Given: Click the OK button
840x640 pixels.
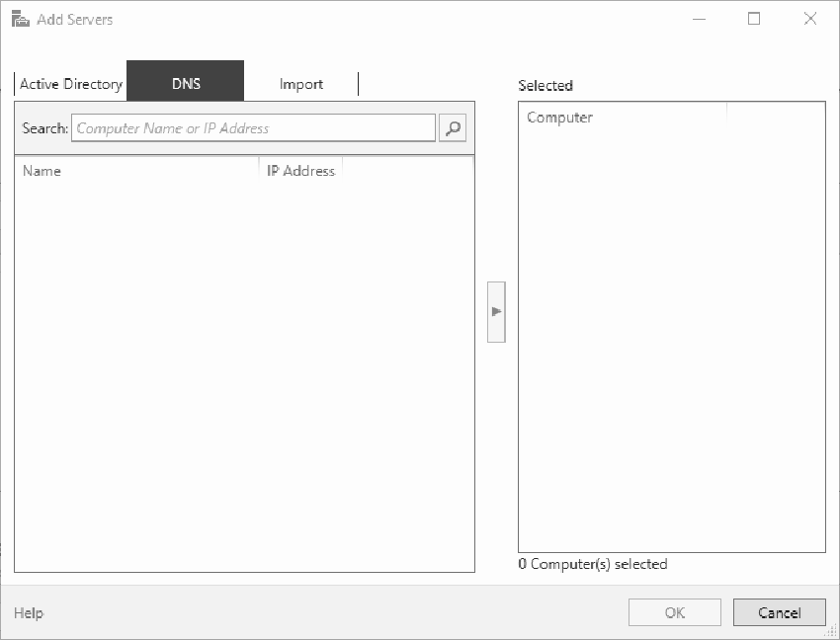Looking at the screenshot, I should [x=674, y=611].
